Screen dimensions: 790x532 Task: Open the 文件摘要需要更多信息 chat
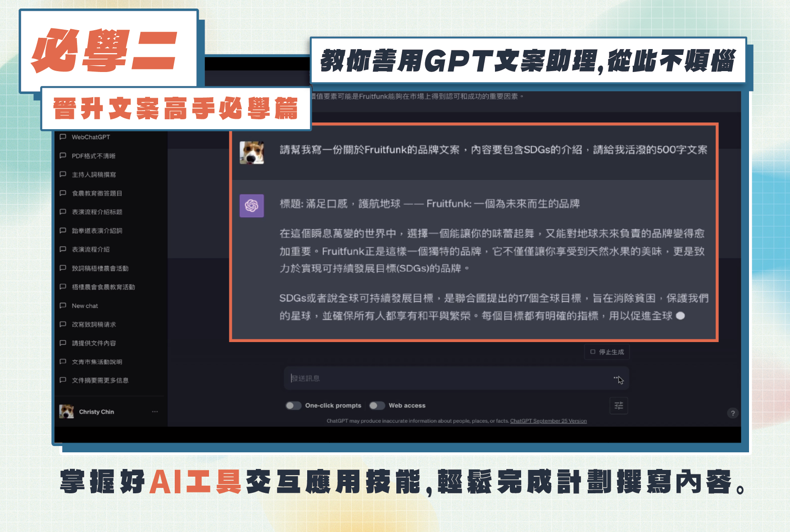(x=100, y=380)
